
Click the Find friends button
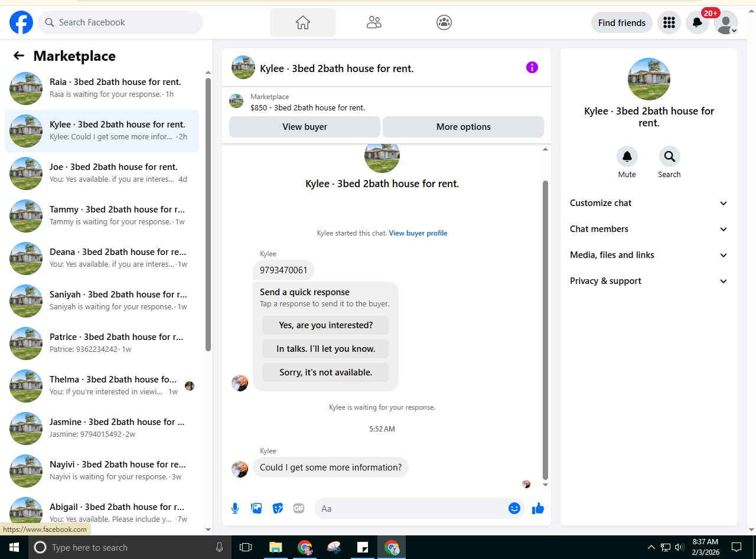tap(622, 23)
